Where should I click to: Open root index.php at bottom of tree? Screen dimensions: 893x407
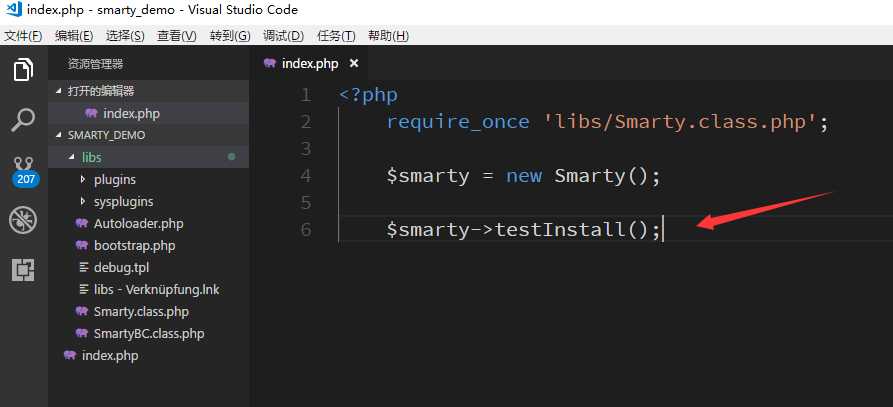149,356
